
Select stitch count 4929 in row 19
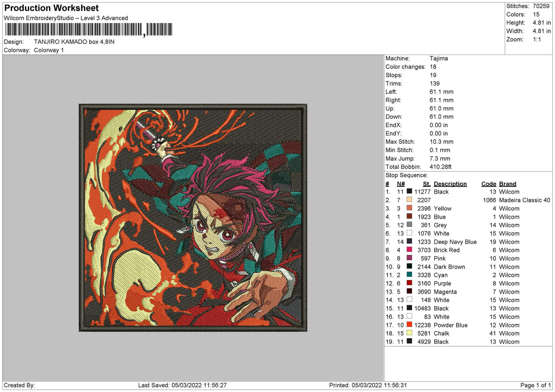coord(425,342)
